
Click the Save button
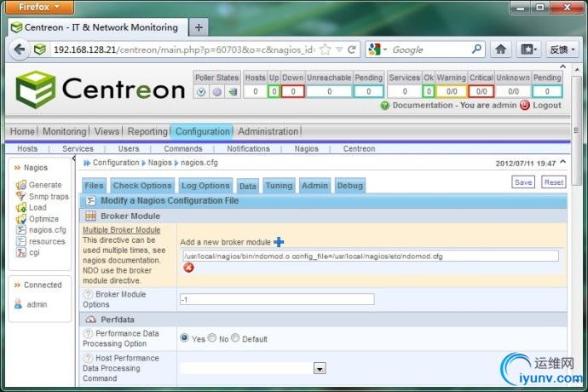(523, 182)
